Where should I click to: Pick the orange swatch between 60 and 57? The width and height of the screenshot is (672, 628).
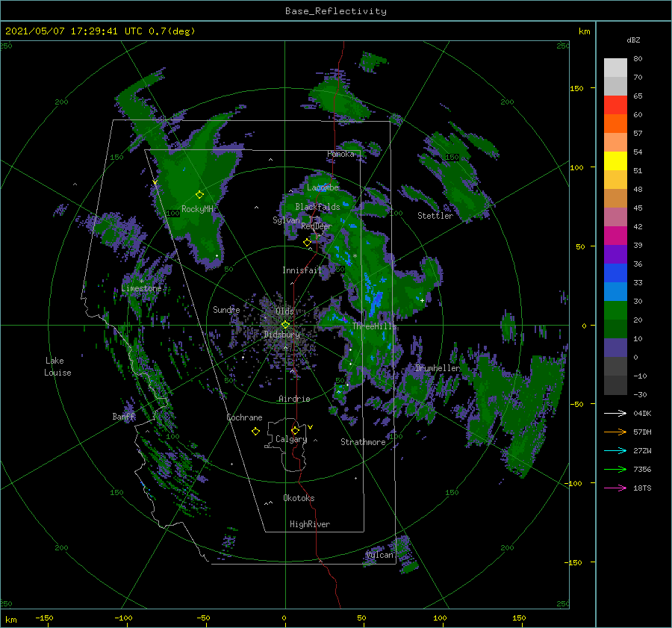[x=615, y=124]
